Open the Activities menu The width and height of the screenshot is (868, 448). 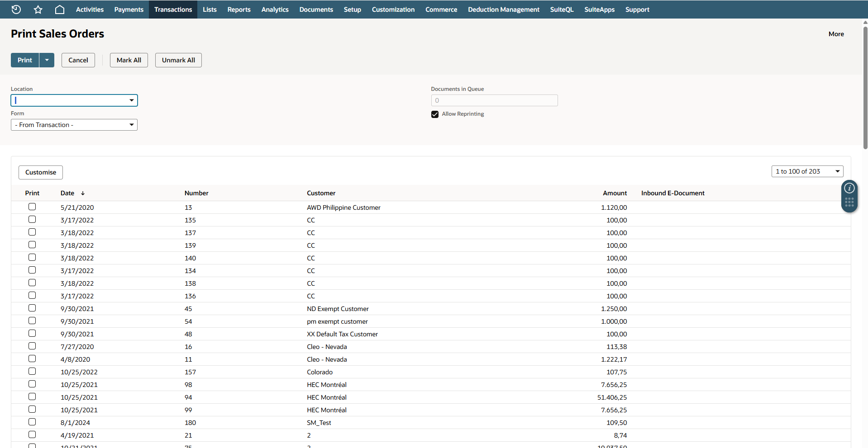click(x=90, y=9)
